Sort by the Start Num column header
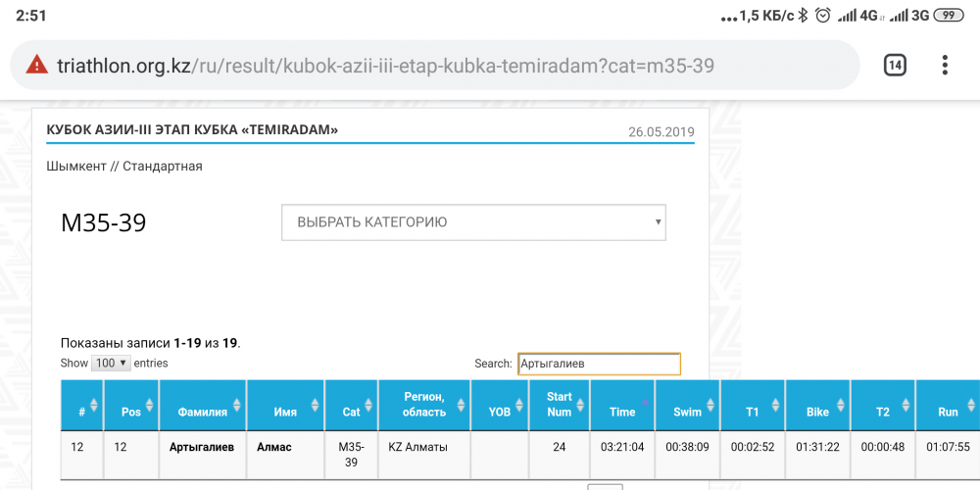 click(x=559, y=405)
